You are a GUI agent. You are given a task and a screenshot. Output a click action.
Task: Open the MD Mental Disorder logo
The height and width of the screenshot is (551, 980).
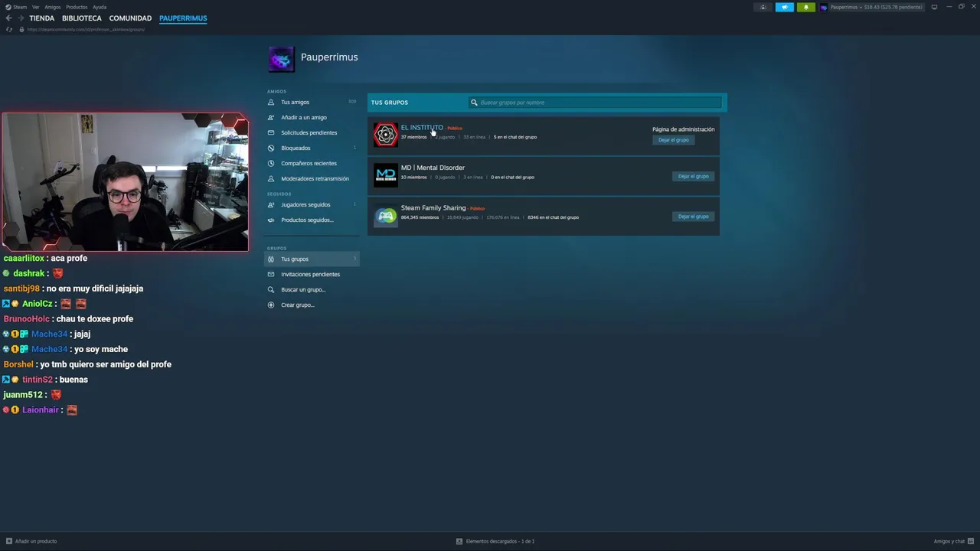pos(386,174)
